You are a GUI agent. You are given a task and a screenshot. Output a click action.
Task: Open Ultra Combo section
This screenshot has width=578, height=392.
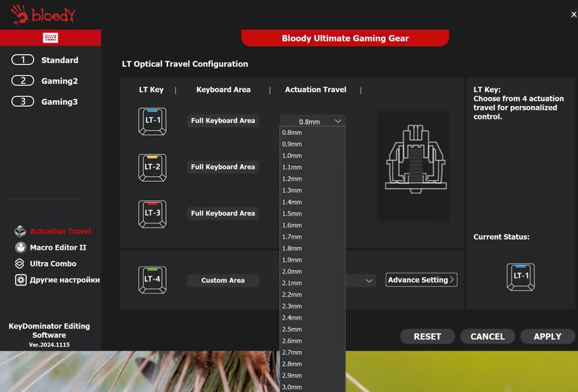click(53, 264)
